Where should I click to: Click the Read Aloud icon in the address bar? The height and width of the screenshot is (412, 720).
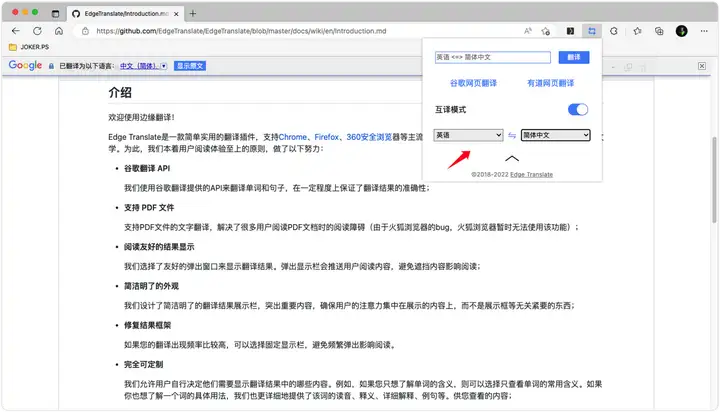(x=528, y=31)
